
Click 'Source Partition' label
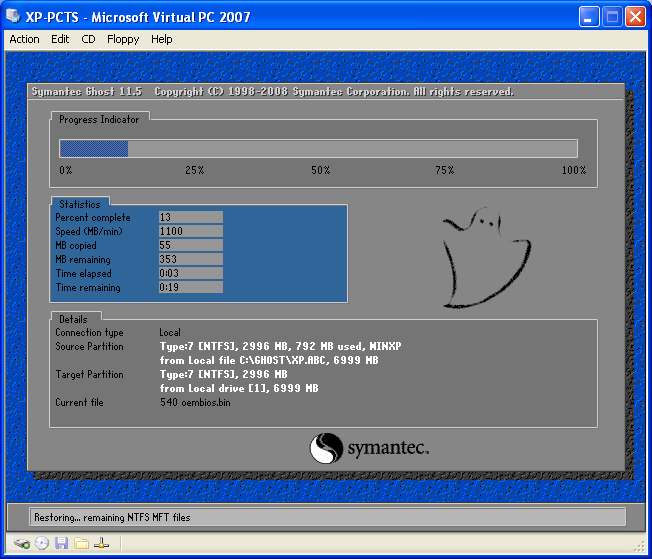click(89, 346)
